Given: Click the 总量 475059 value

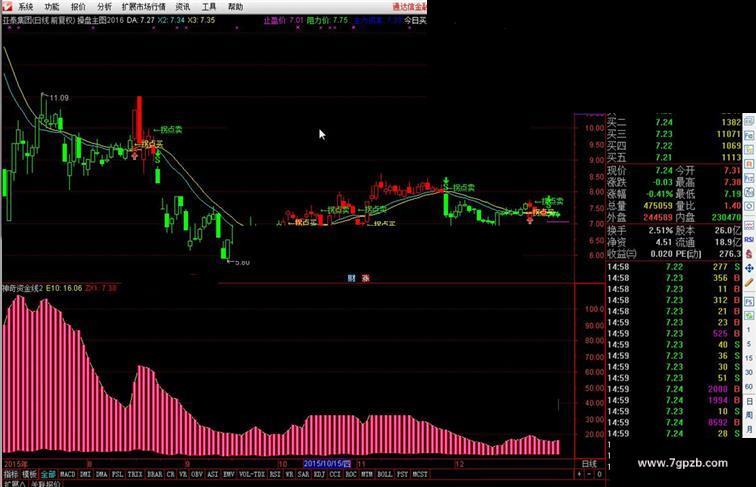Looking at the screenshot, I should point(658,205).
